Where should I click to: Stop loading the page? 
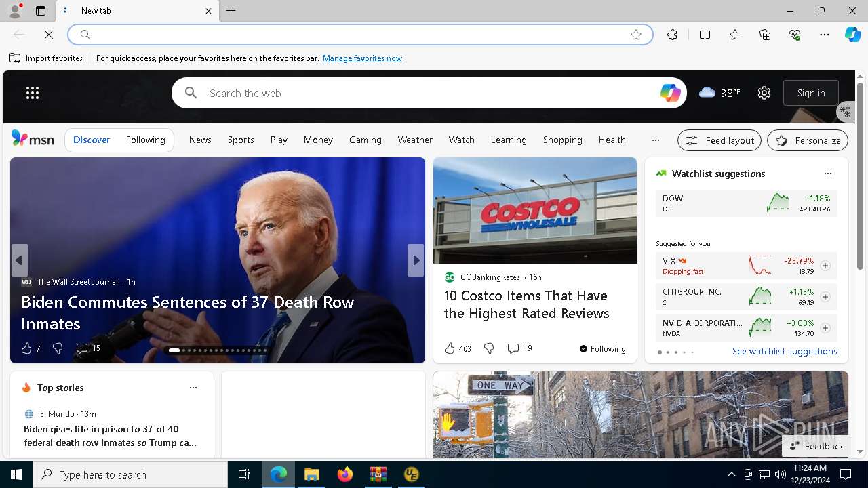pos(49,35)
